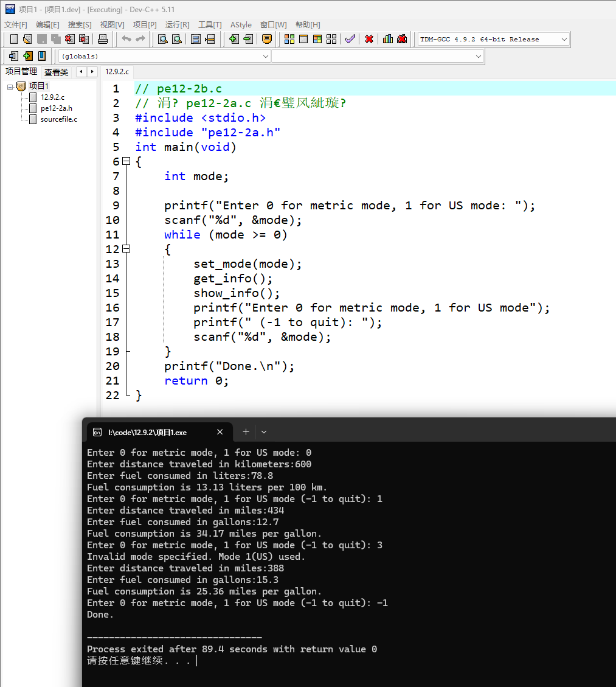Click the green-plus toggle bookmark icon

[x=28, y=56]
